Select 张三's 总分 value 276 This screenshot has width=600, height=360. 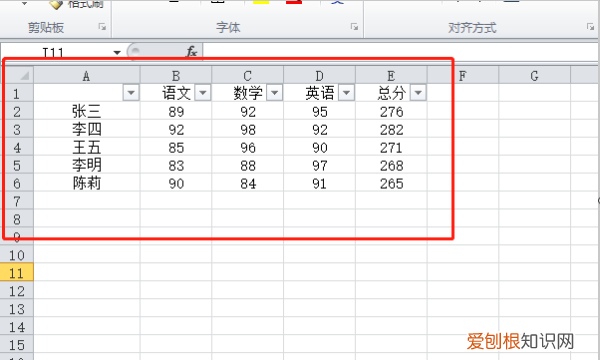(x=391, y=111)
